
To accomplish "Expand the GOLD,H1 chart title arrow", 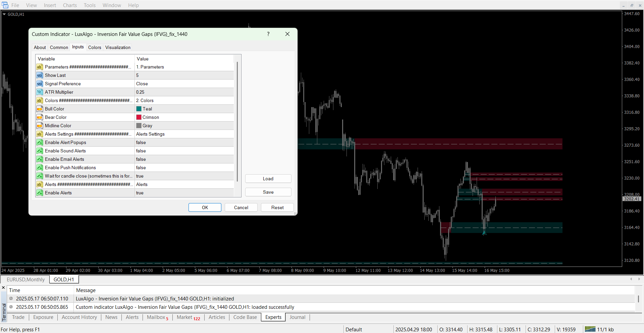I will coord(4,14).
